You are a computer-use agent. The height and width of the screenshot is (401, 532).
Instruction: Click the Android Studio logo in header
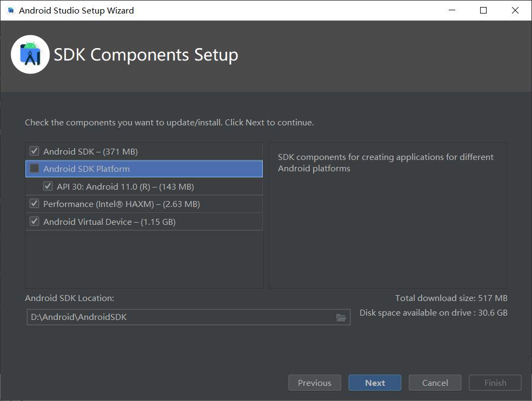[x=30, y=54]
